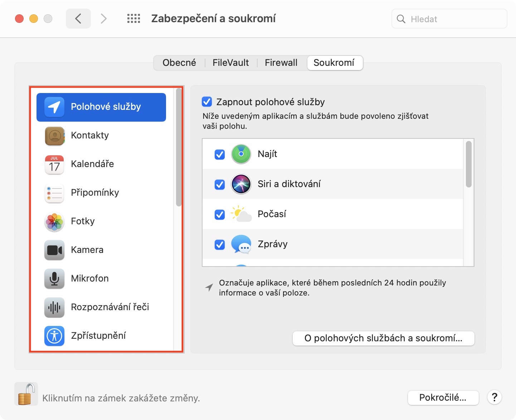Open Rozpoznávání řeči category
The width and height of the screenshot is (516, 420).
[x=110, y=307]
